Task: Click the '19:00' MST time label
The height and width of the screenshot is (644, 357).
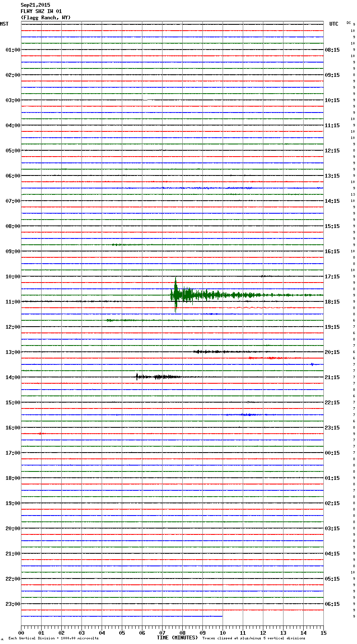Action: (x=13, y=503)
